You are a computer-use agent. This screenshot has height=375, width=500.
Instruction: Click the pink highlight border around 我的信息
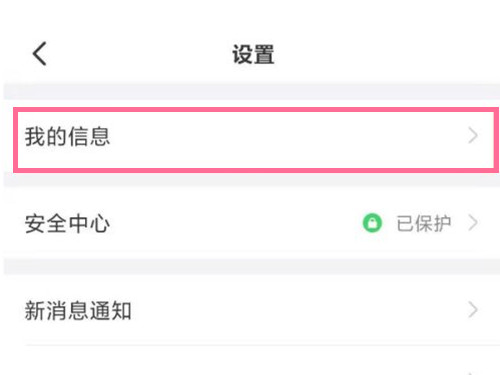256,109
